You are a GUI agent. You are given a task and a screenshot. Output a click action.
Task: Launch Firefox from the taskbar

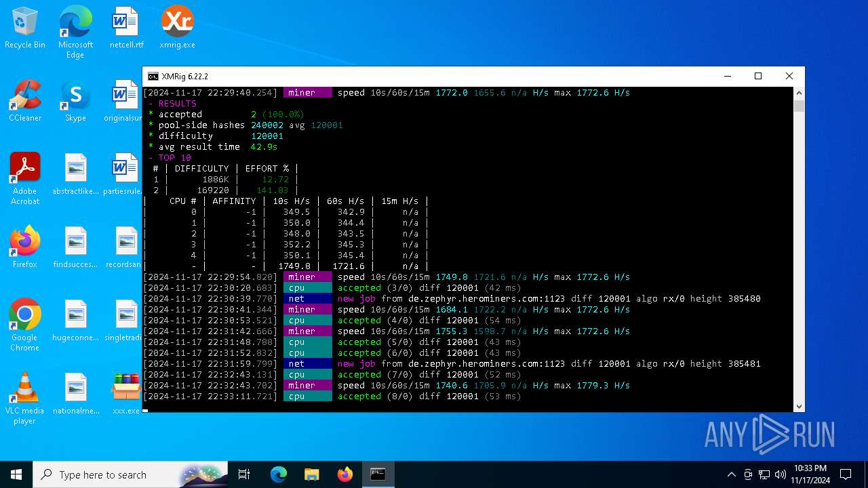[345, 474]
